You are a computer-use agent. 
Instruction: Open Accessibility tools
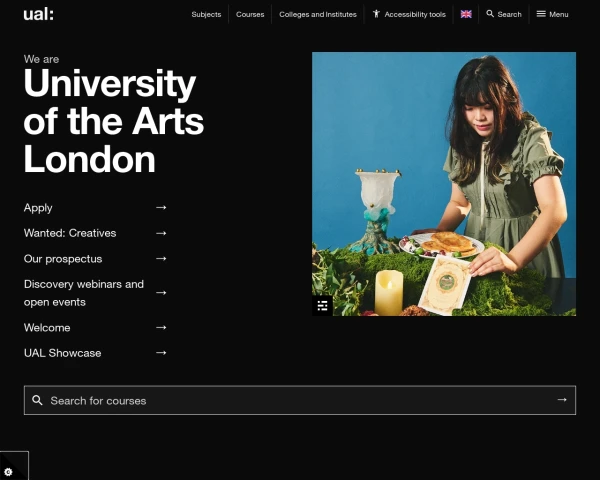point(409,14)
